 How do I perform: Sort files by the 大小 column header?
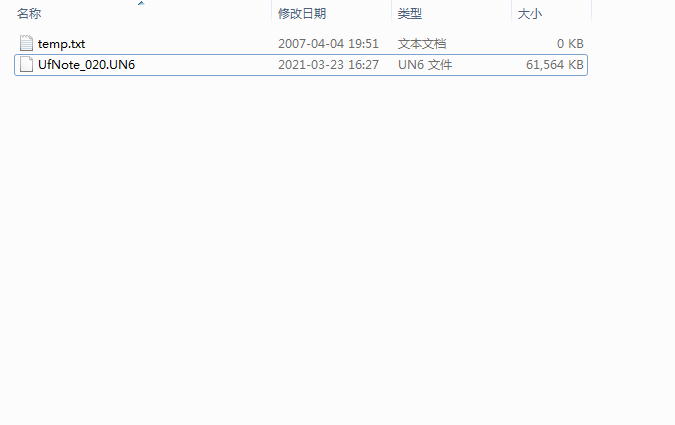[529, 14]
